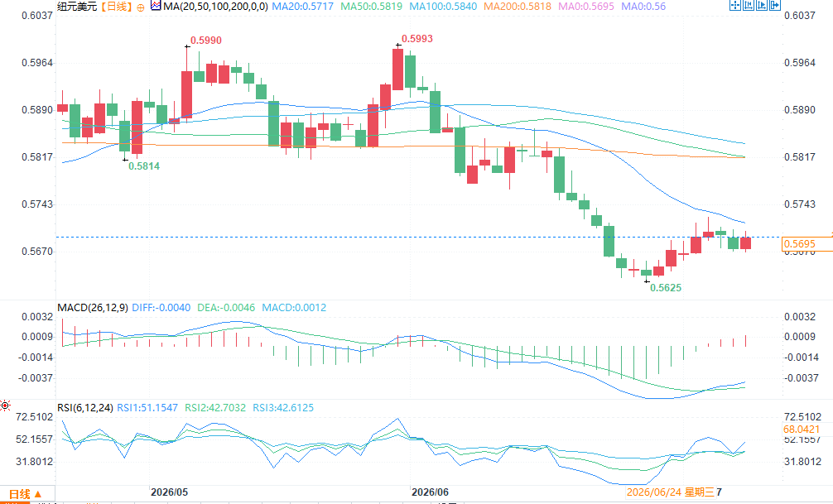This screenshot has width=833, height=504.
Task: Click the RSI1:51.1547 value
Action: pyautogui.click(x=147, y=408)
